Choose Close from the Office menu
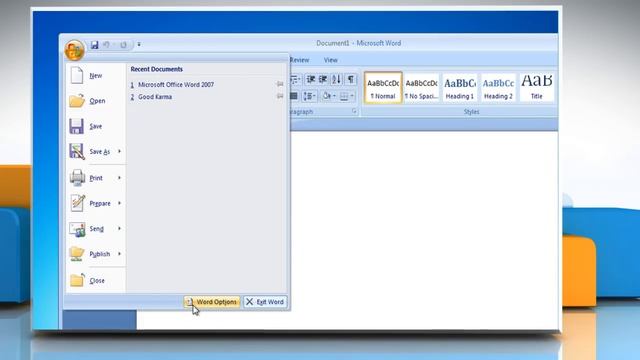640x360 pixels. (x=95, y=281)
